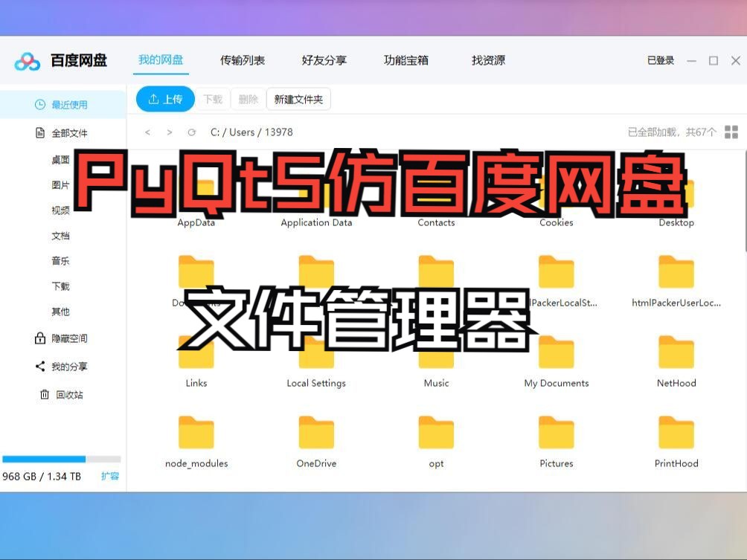Select the opt folder icon
The height and width of the screenshot is (560, 747).
point(437,432)
